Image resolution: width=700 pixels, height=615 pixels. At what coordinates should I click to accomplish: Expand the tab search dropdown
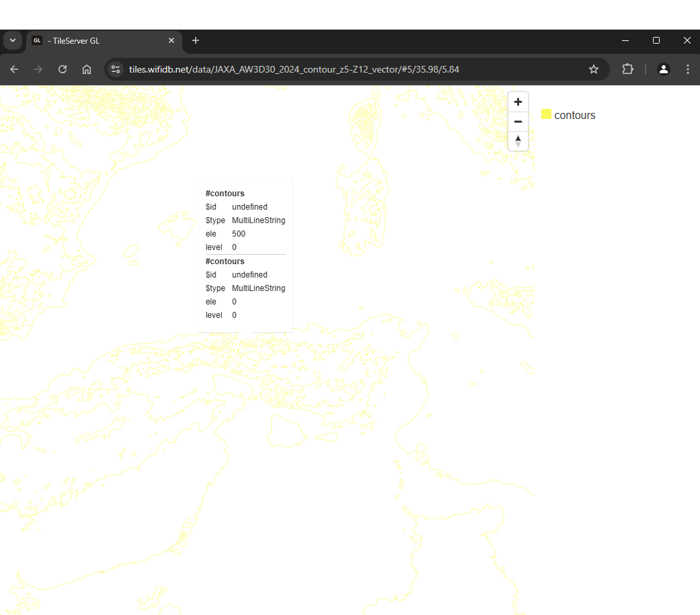[13, 40]
